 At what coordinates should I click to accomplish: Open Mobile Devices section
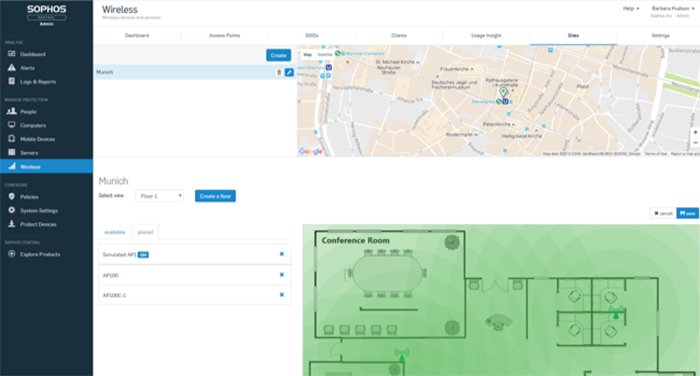point(37,139)
